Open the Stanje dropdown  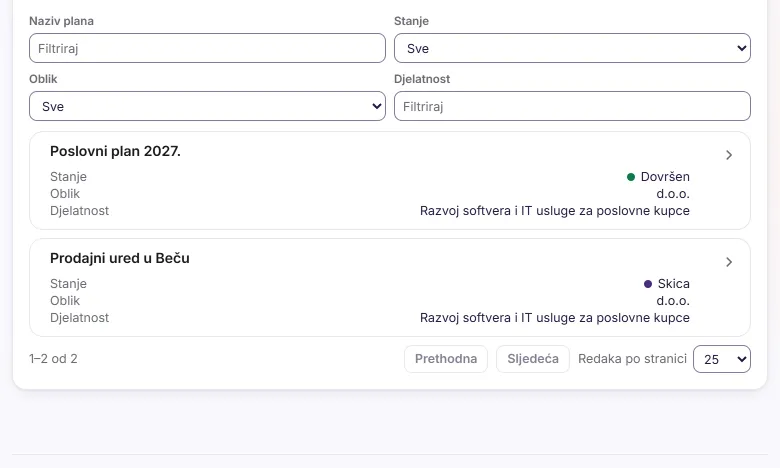tap(572, 48)
